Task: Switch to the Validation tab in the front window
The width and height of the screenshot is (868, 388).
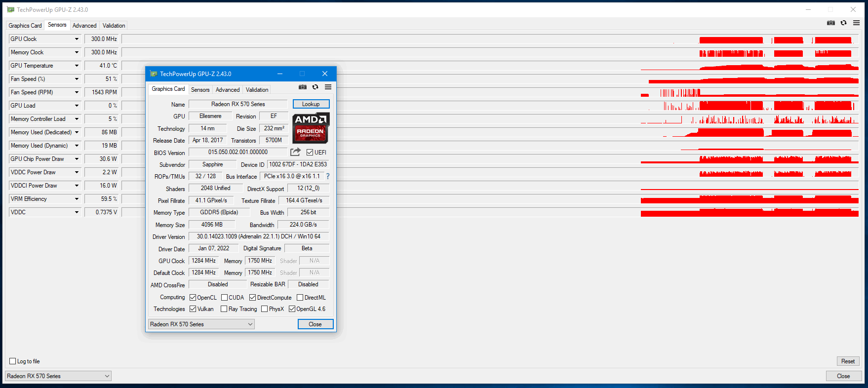Action: [257, 90]
